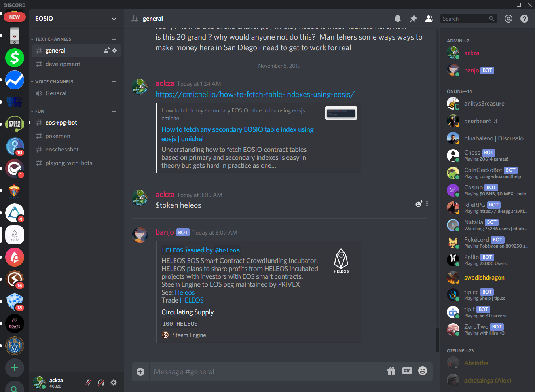Open playing-with-bots channel
Screen dimensions: 535x392
click(76, 163)
